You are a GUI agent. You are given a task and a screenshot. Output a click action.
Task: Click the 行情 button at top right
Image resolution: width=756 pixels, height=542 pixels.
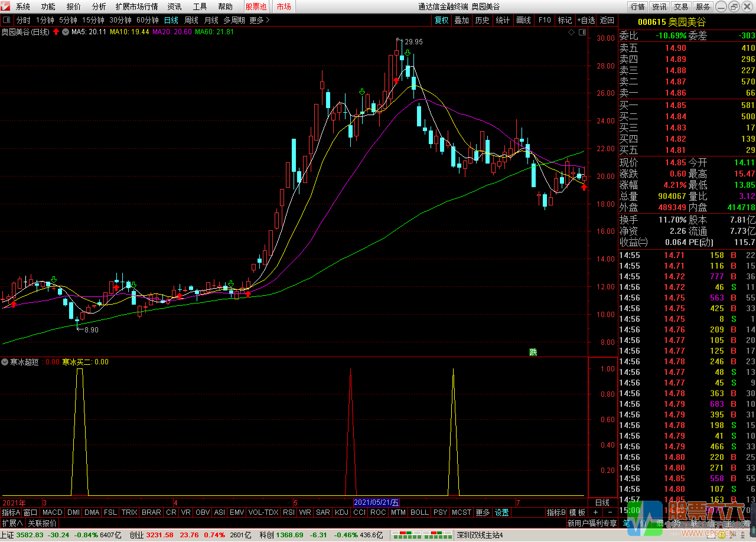point(637,6)
